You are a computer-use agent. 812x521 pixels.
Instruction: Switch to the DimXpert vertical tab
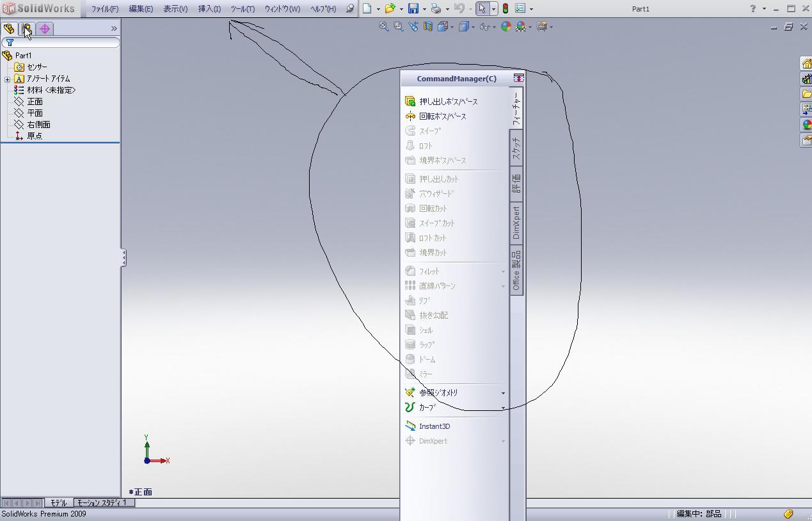[516, 223]
